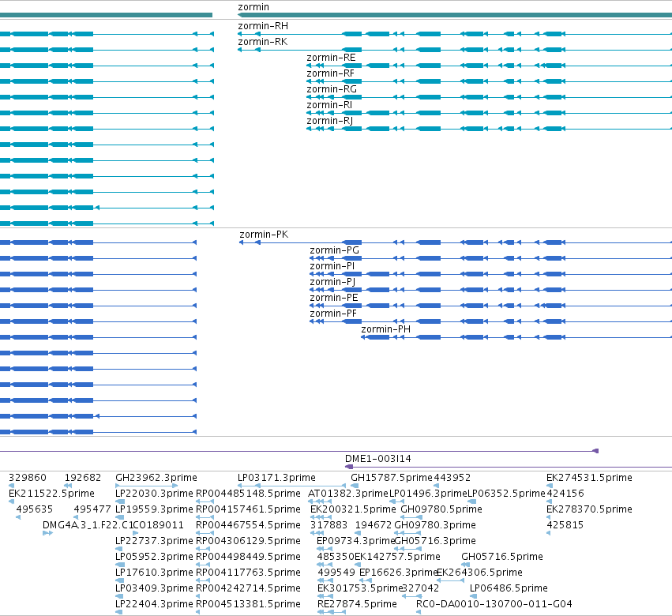
Task: Click EST label 495477
Action: point(92,509)
